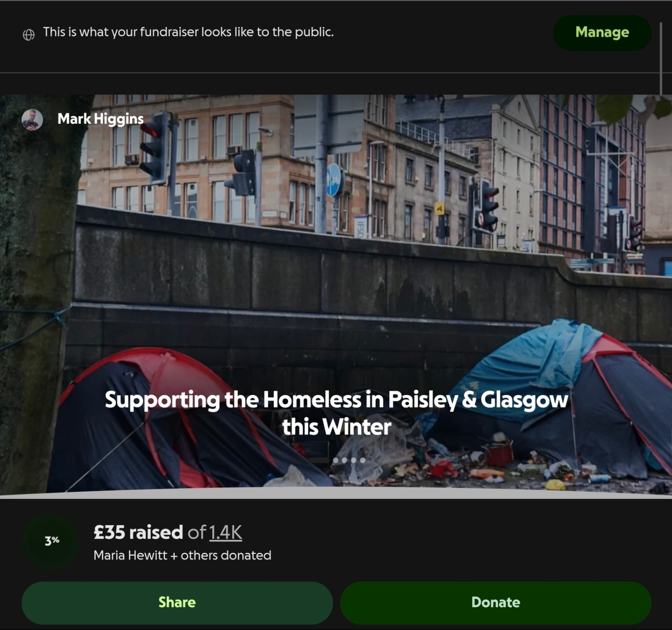The width and height of the screenshot is (672, 630).
Task: Select the first white carousel dot
Action: tap(336, 460)
